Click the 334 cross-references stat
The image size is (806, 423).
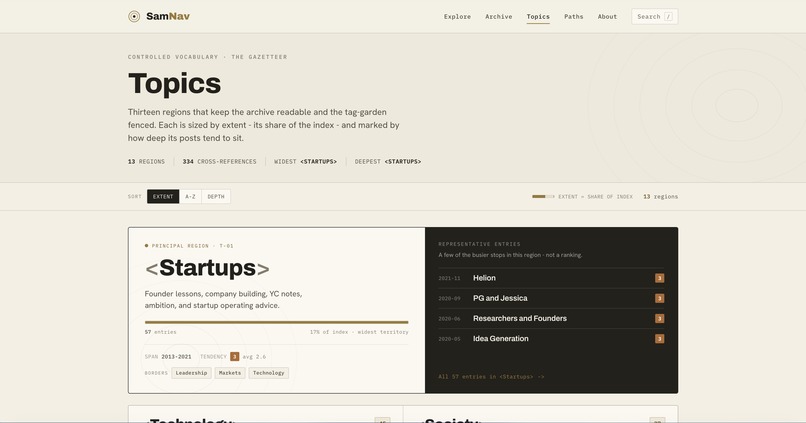point(219,161)
